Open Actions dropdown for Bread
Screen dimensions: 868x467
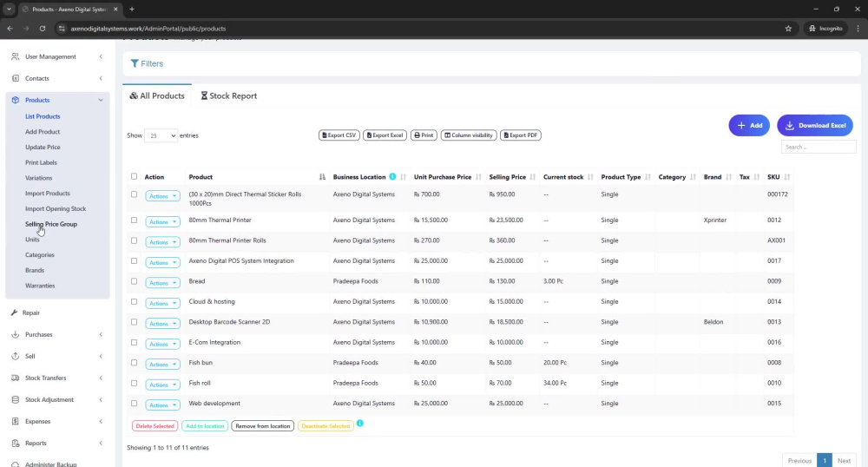(x=163, y=283)
